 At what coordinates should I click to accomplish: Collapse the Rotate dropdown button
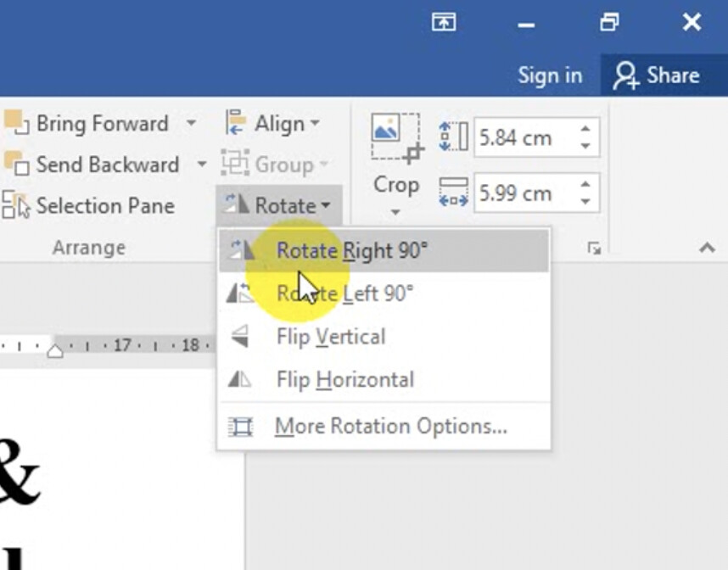click(x=278, y=205)
